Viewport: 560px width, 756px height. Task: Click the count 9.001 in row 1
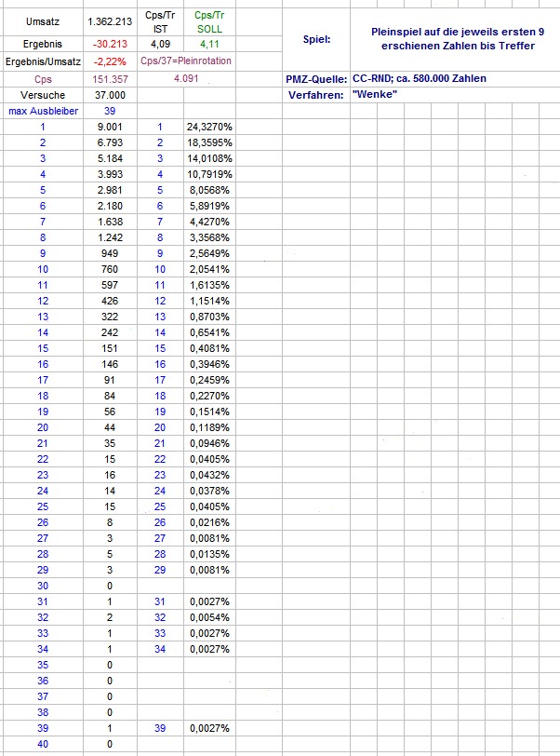(110, 127)
